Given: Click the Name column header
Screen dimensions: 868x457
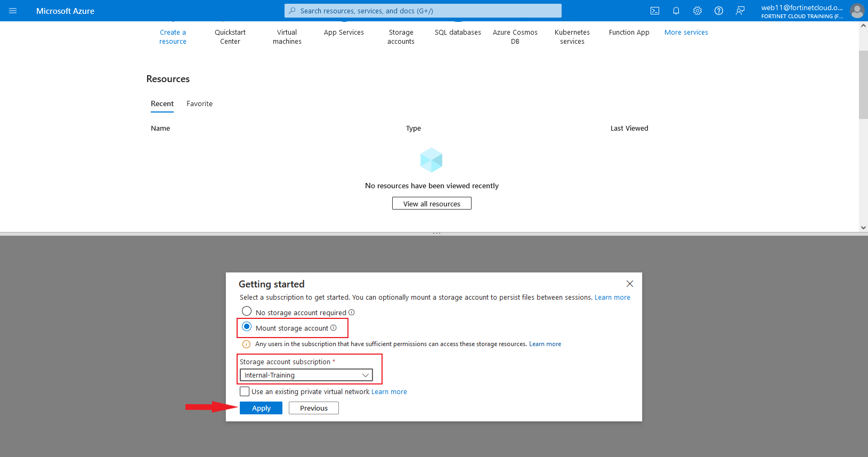Looking at the screenshot, I should coord(160,129).
